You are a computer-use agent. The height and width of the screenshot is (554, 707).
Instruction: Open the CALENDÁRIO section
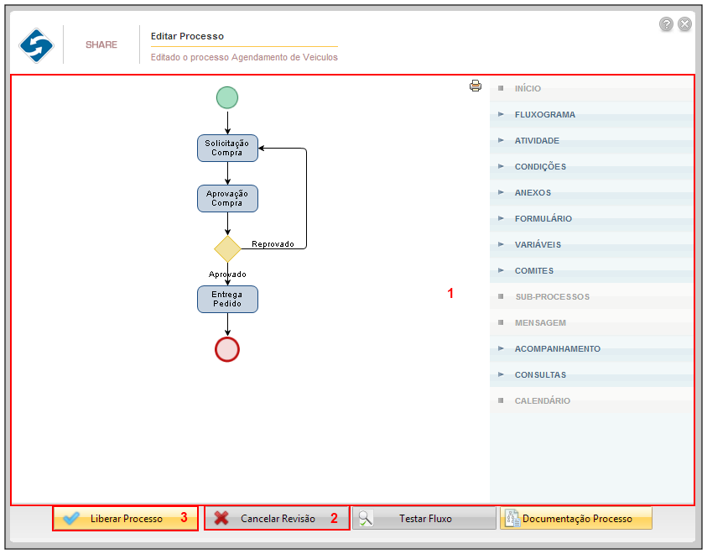pyautogui.click(x=592, y=401)
